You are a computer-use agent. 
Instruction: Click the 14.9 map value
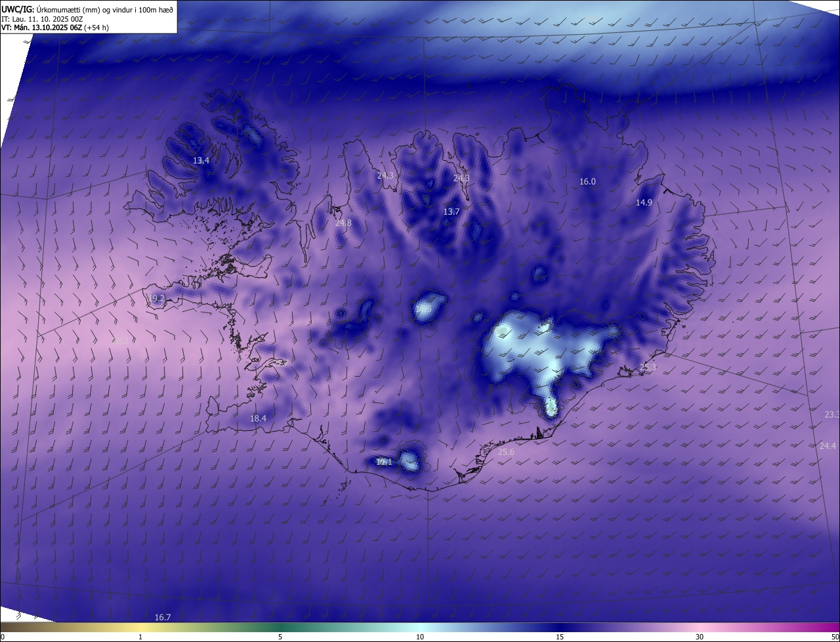point(644,202)
